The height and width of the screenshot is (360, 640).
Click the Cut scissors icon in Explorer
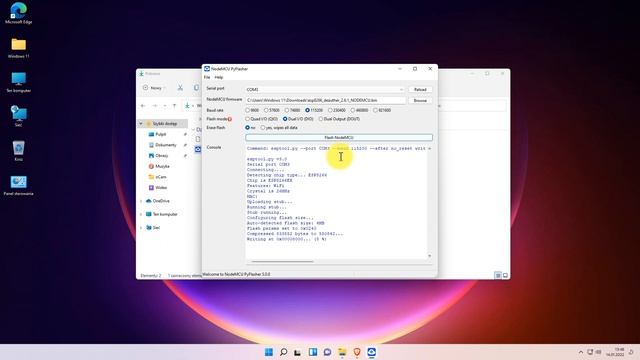pos(180,88)
